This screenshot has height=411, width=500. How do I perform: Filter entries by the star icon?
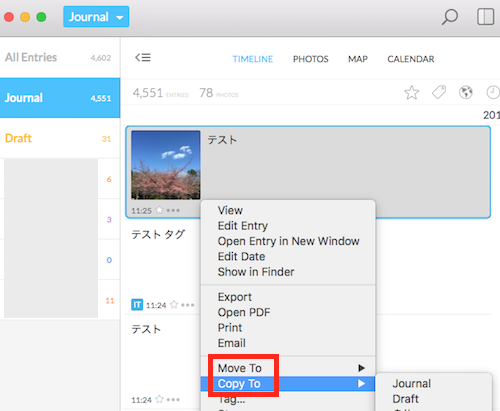[412, 93]
